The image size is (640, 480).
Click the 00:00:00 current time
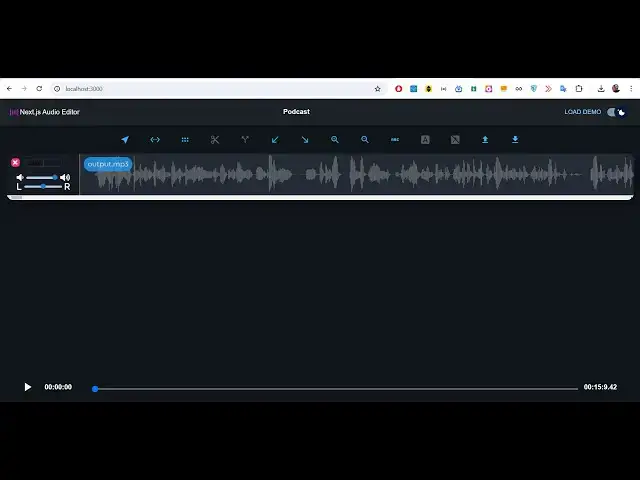click(x=58, y=387)
